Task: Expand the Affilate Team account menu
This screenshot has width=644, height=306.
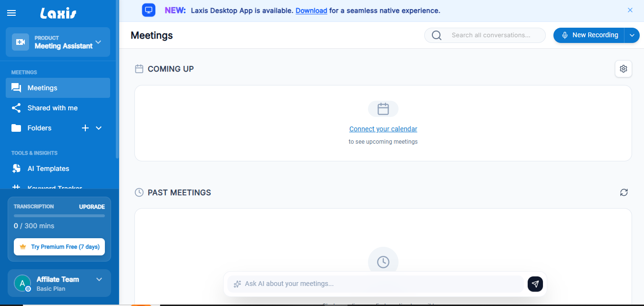Action: tap(99, 279)
